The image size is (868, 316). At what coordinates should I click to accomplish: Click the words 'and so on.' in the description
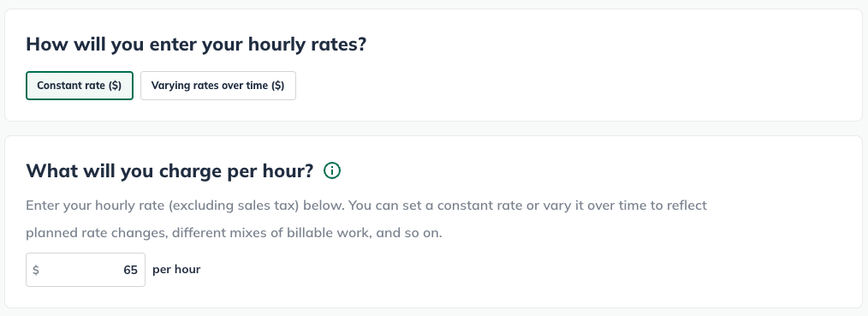coord(409,233)
